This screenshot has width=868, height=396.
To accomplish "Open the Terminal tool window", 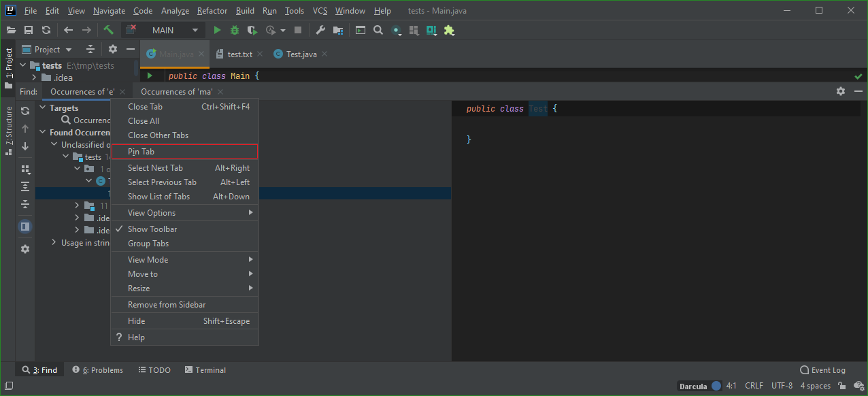I will click(x=205, y=369).
